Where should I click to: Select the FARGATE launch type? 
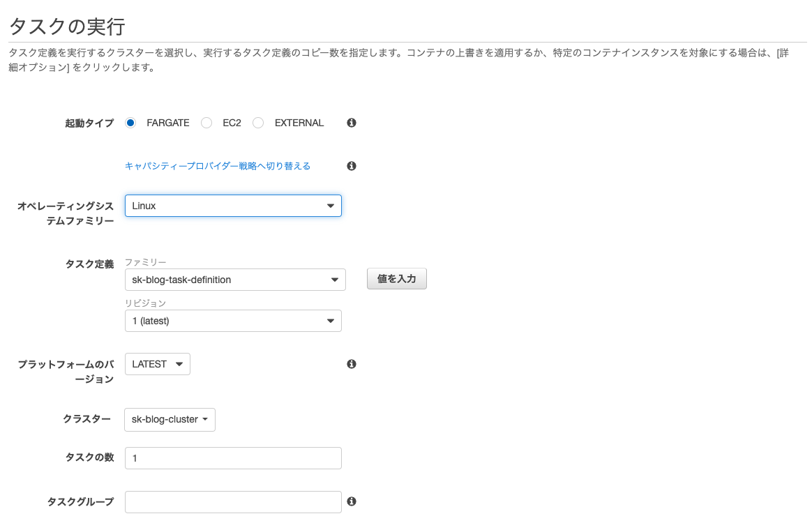(130, 123)
